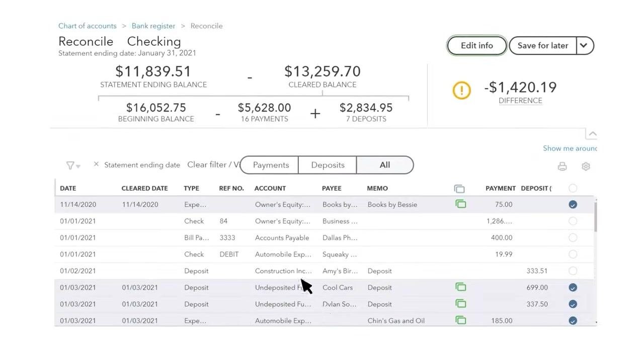644x362 pixels.
Task: Go to Chart of accounts breadcrumb
Action: [x=87, y=26]
